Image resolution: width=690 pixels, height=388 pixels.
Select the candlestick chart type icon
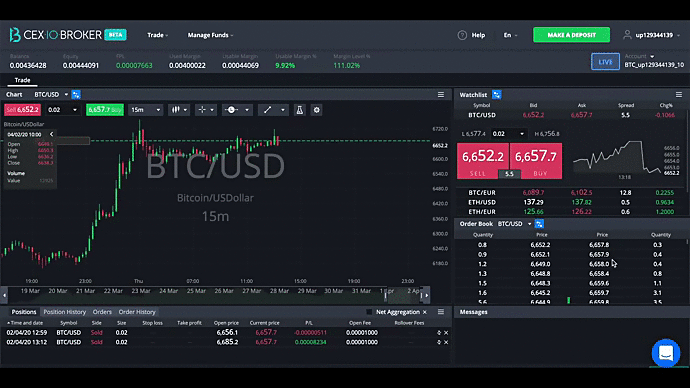(x=176, y=110)
